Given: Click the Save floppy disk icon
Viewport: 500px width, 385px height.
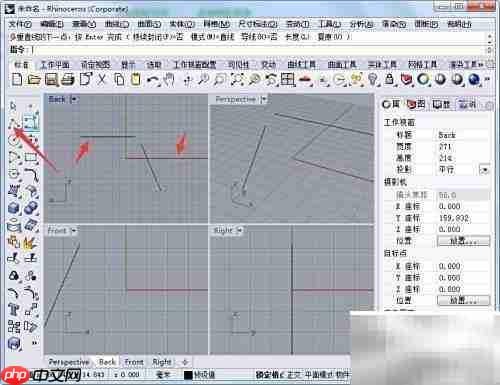Looking at the screenshot, I should click(x=51, y=79).
